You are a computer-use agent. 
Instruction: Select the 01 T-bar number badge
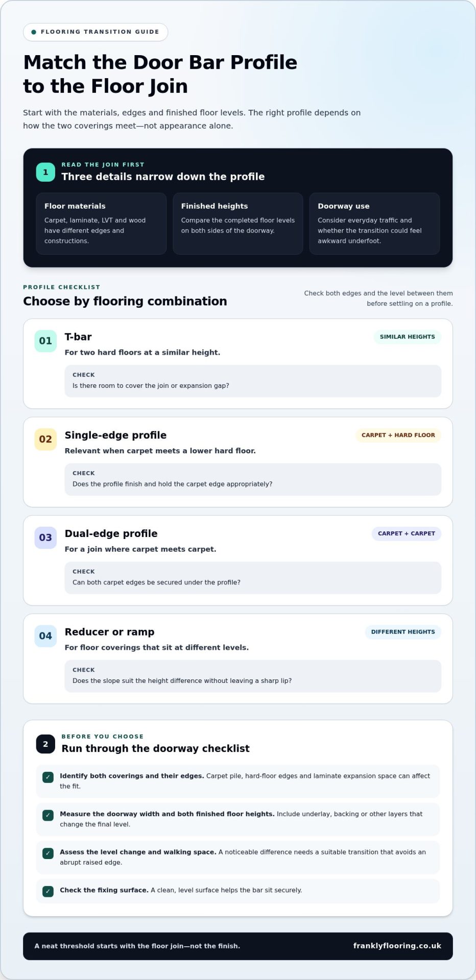coord(45,341)
